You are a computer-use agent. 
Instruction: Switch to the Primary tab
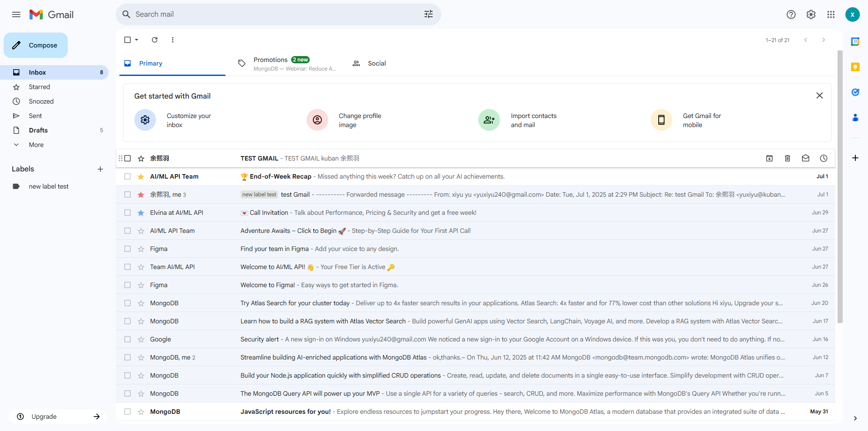point(172,63)
